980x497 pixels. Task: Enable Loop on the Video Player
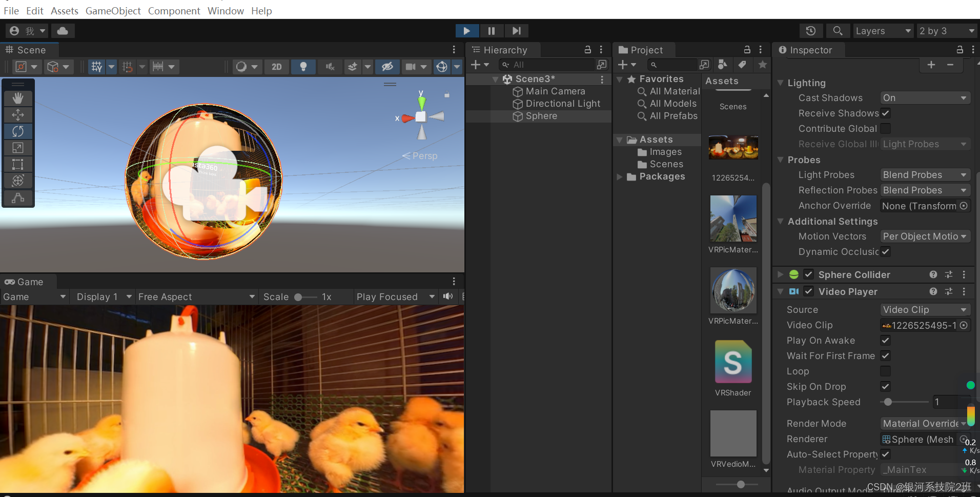pyautogui.click(x=886, y=371)
